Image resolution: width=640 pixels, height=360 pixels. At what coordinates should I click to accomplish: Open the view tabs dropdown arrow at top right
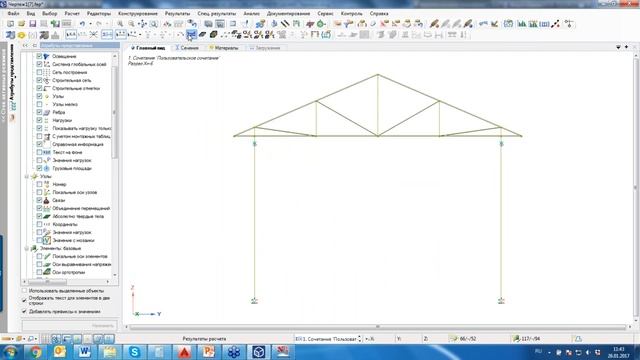click(x=618, y=47)
